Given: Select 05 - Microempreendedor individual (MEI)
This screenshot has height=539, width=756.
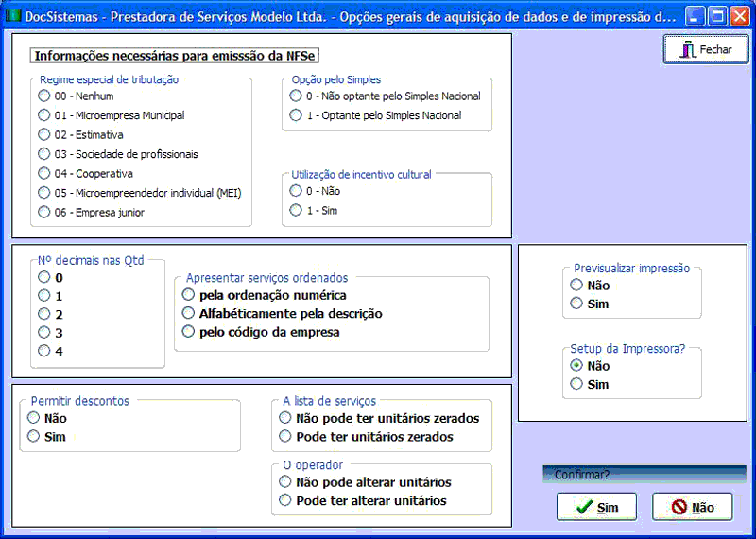Looking at the screenshot, I should [43, 193].
